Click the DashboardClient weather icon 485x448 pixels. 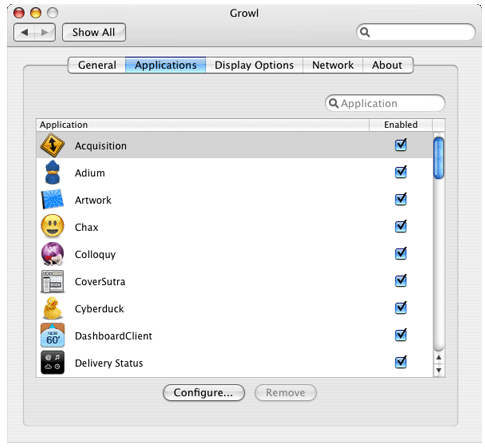click(x=52, y=336)
